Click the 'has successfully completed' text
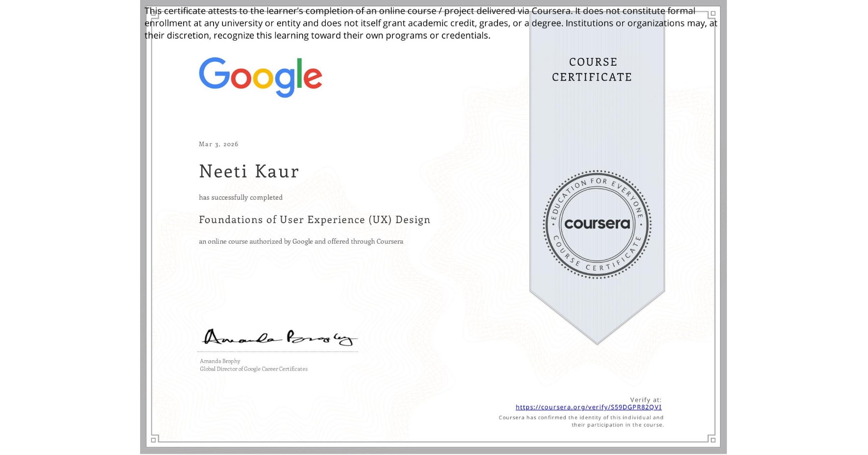The width and height of the screenshot is (868, 455). [x=241, y=197]
